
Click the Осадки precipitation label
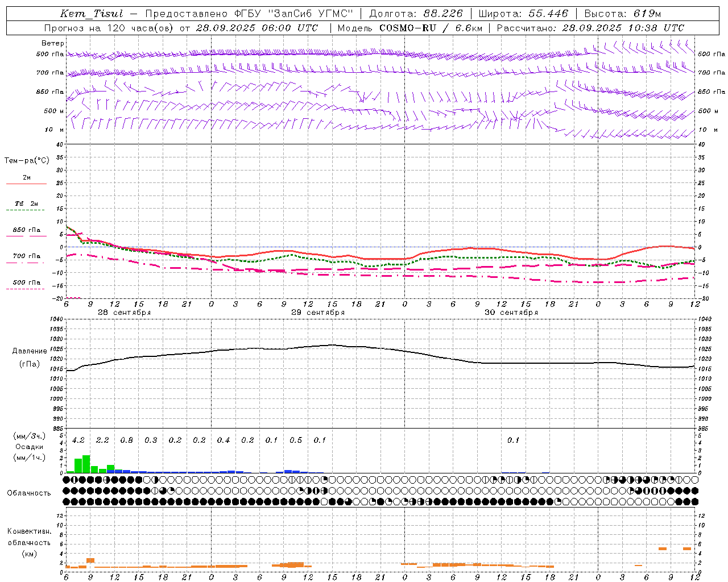(29, 447)
